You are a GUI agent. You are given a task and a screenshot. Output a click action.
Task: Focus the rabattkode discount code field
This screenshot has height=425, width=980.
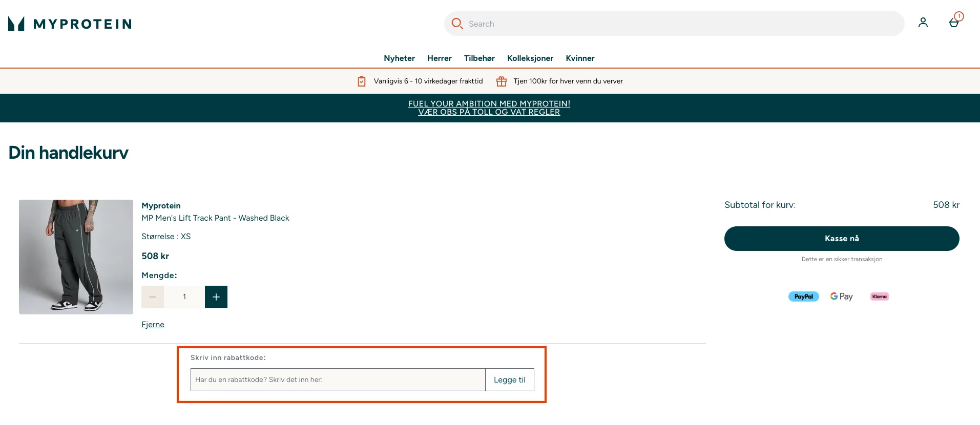coord(338,380)
